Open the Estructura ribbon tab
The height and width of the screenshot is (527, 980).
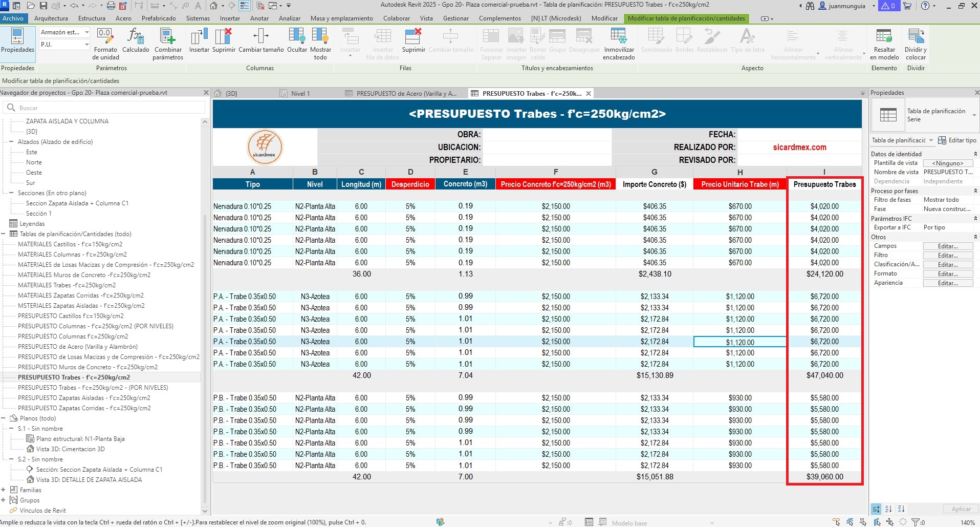pos(92,18)
